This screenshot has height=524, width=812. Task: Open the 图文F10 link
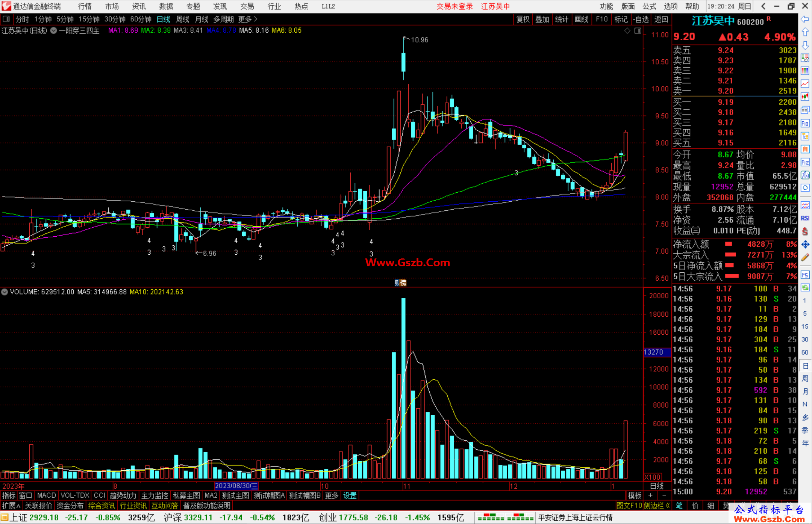click(x=629, y=506)
